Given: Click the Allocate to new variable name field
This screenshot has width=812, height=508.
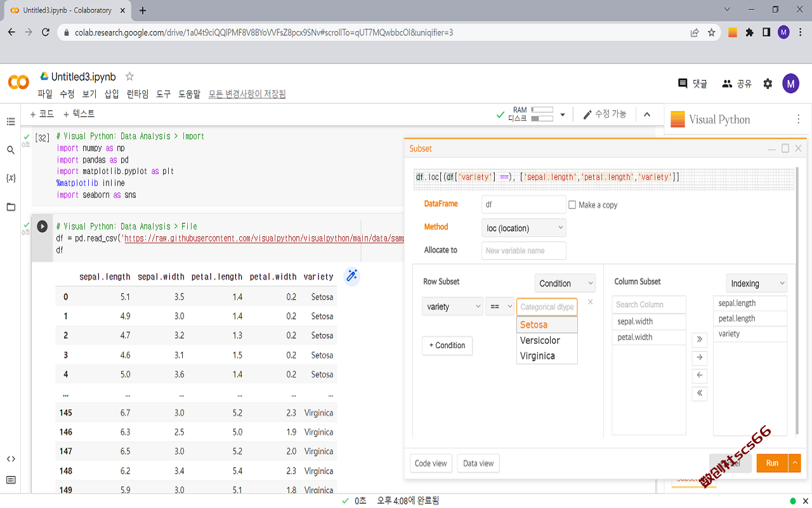Looking at the screenshot, I should click(523, 250).
